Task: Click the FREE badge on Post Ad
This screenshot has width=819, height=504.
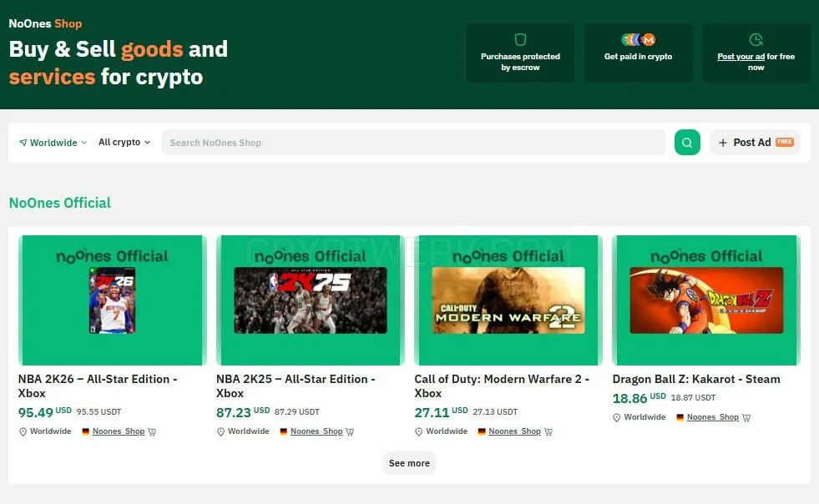Action: (x=785, y=142)
